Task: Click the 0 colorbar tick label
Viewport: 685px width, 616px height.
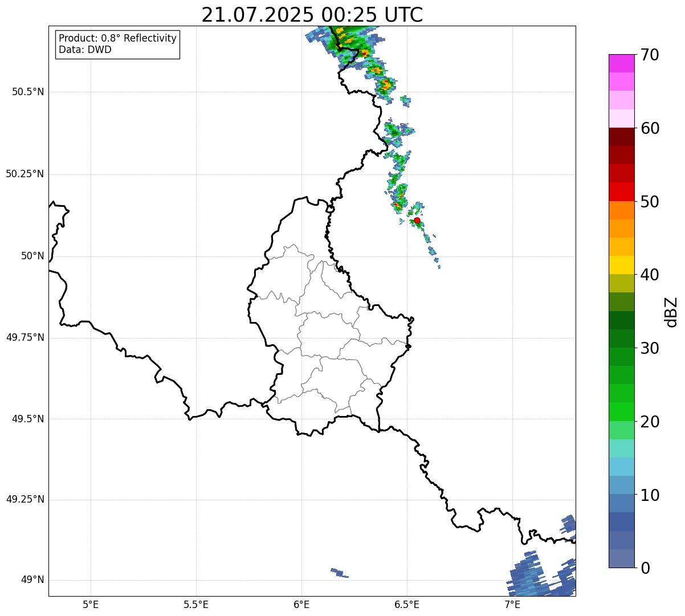Action: tap(645, 568)
